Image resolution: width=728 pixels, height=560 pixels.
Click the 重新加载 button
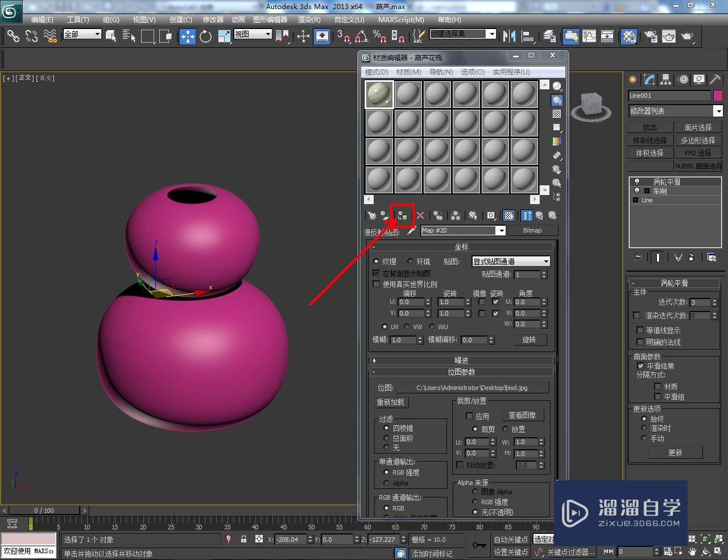coord(391,402)
